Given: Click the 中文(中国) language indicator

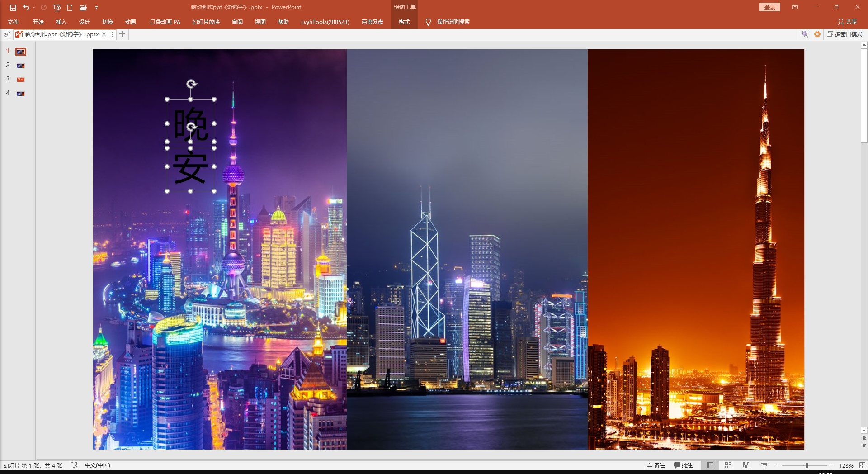Looking at the screenshot, I should pos(97,465).
